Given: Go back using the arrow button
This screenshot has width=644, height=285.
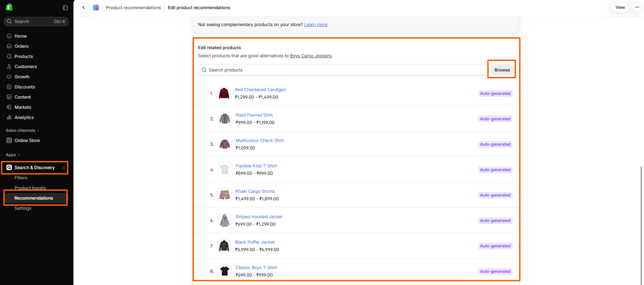Looking at the screenshot, I should point(84,7).
